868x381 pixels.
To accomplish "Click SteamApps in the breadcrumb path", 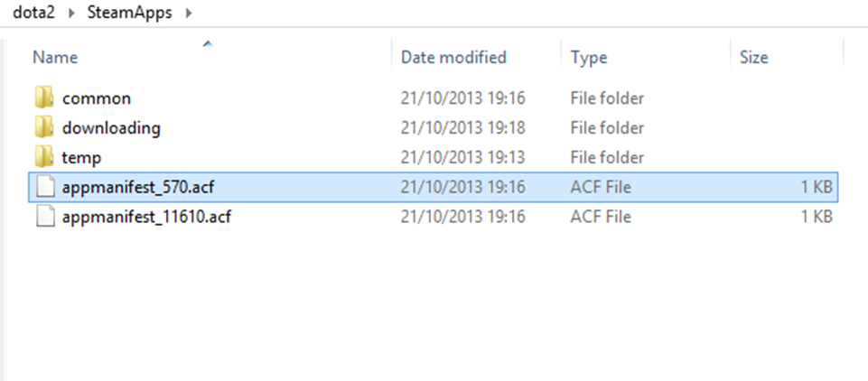I will tap(128, 14).
